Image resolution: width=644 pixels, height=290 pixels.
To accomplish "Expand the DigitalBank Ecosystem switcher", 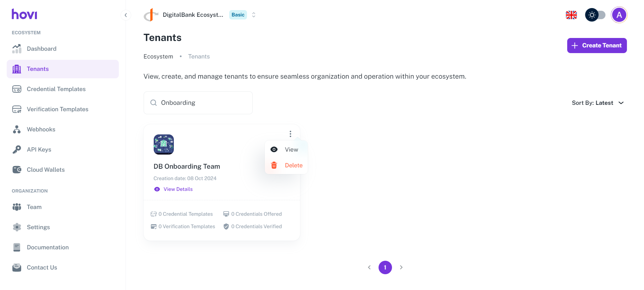I will coord(254,15).
